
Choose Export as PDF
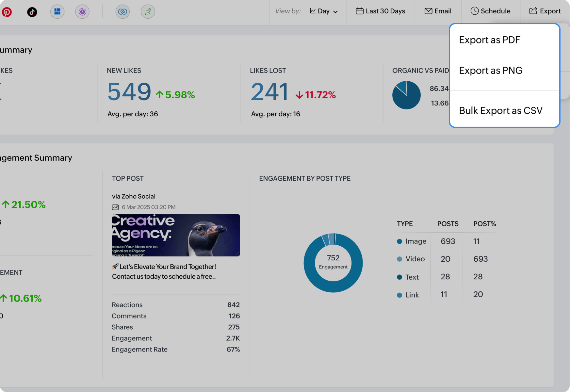click(x=489, y=40)
